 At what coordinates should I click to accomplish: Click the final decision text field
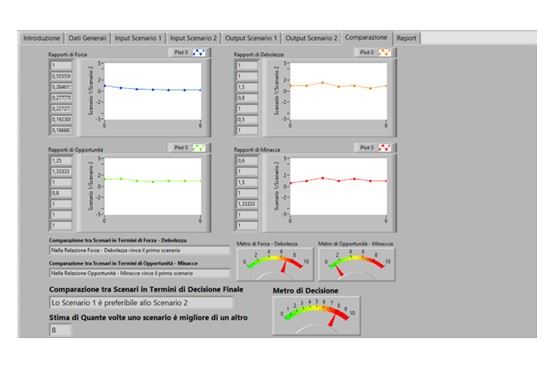point(141,303)
